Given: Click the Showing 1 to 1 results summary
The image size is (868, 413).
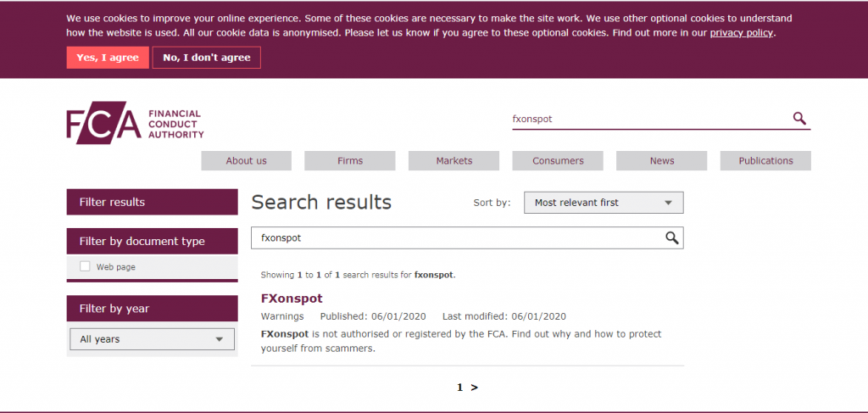Looking at the screenshot, I should 359,275.
